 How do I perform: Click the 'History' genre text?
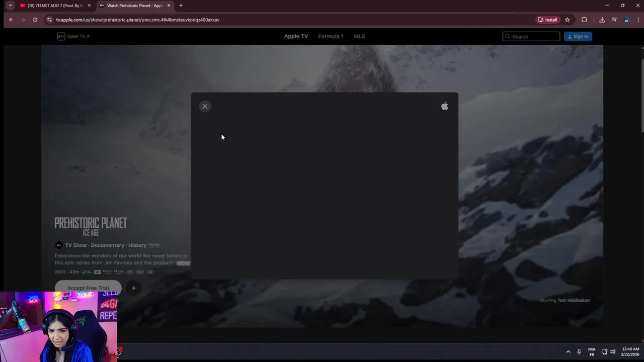coord(137,245)
